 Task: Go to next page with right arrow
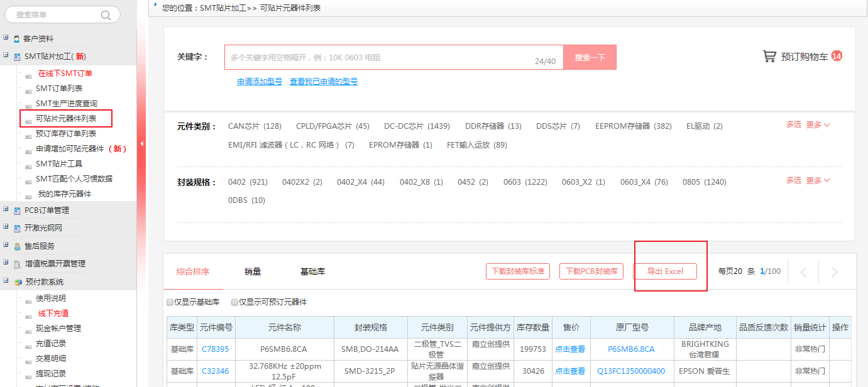point(834,272)
